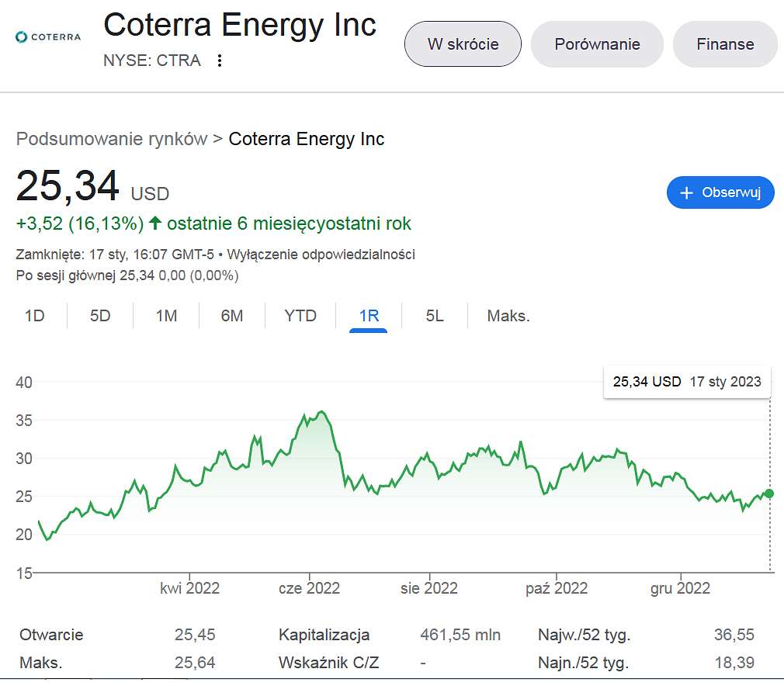The height and width of the screenshot is (686, 784).
Task: Open the three-dot menu beside NYSE: CTRA
Action: pos(220,61)
